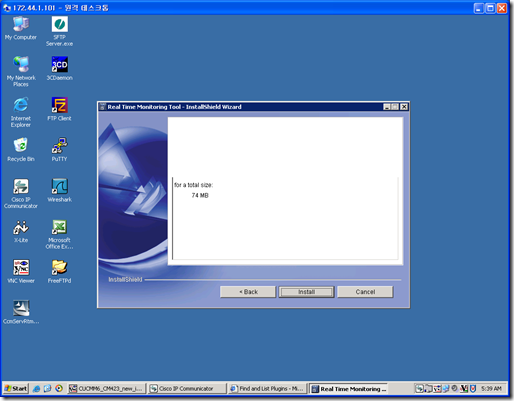Select the FreeFTPd desktop shortcut

point(59,272)
